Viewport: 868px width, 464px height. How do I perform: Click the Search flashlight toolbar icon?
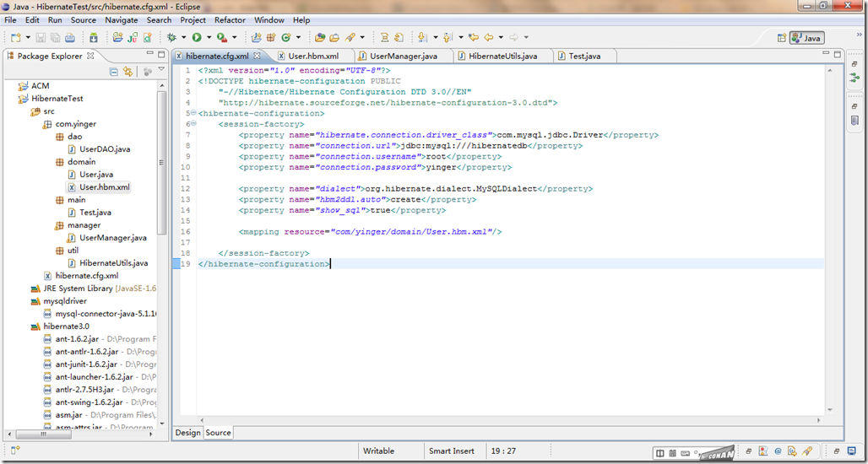(x=350, y=37)
